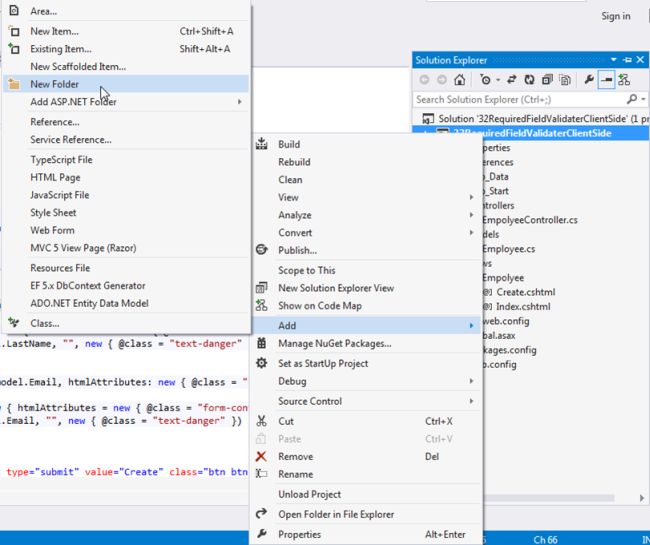Toggle the Preview Selected Items button

point(606,80)
